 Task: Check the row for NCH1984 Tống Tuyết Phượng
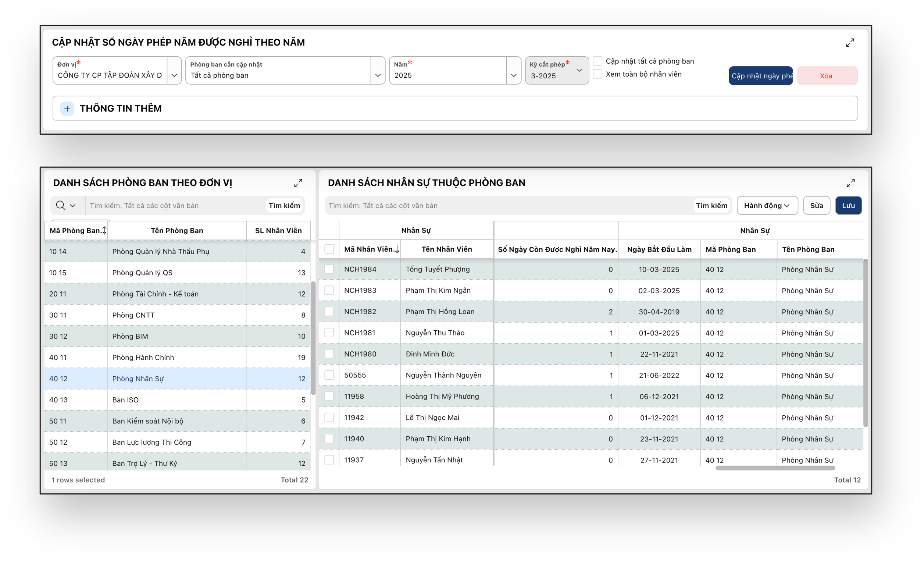click(x=329, y=269)
